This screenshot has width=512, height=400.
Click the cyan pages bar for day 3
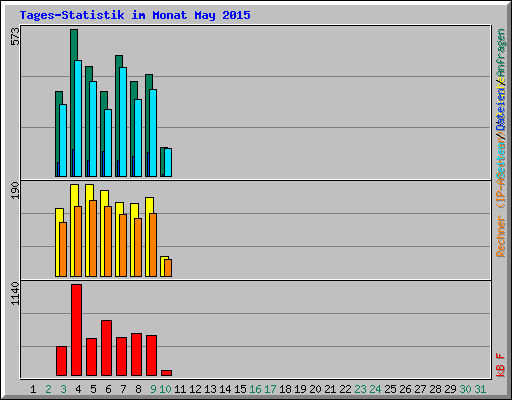click(63, 140)
